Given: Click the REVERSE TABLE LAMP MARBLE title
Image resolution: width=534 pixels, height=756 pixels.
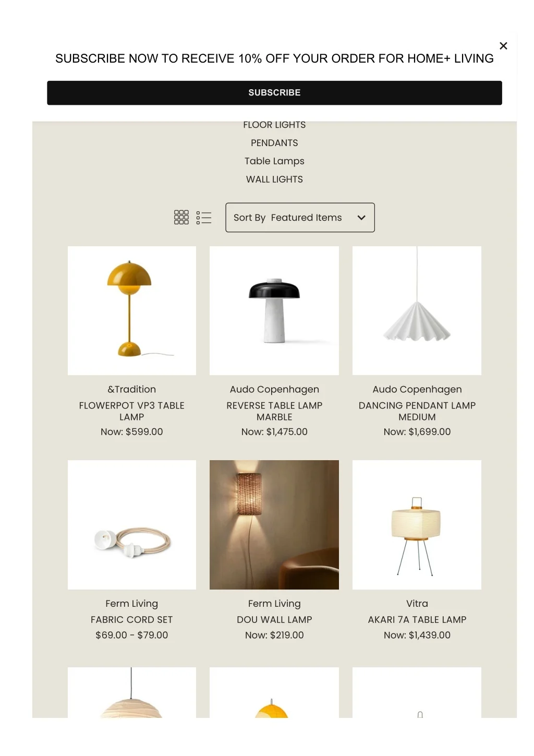Looking at the screenshot, I should 274,411.
